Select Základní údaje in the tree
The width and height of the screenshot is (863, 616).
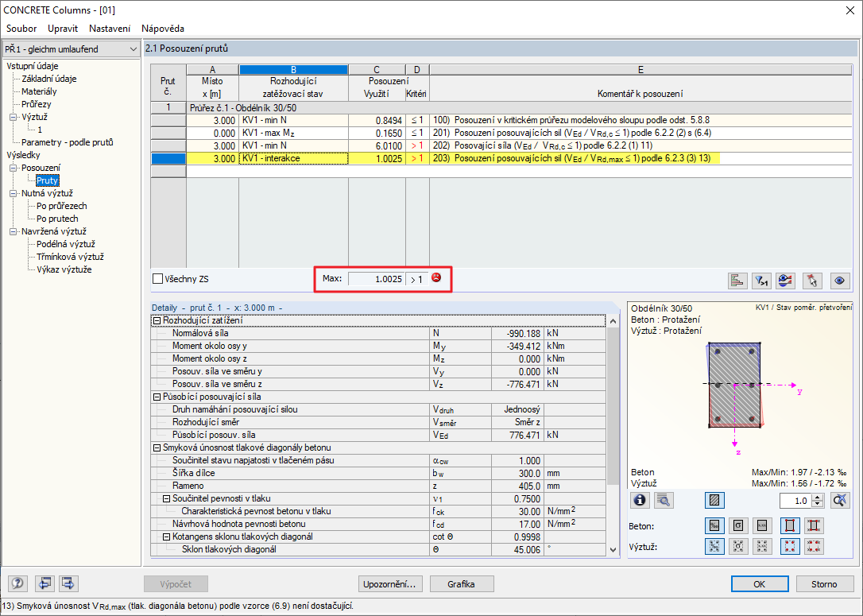click(x=49, y=79)
